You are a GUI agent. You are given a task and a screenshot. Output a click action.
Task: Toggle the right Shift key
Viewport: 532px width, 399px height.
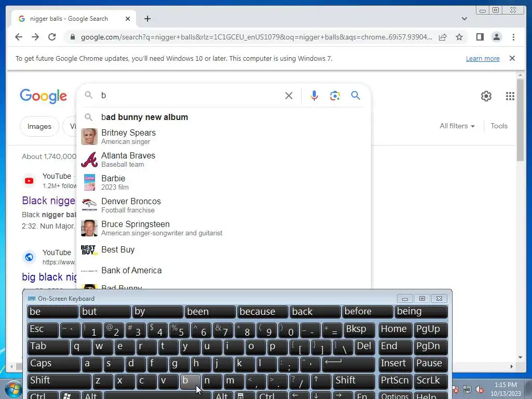(354, 381)
